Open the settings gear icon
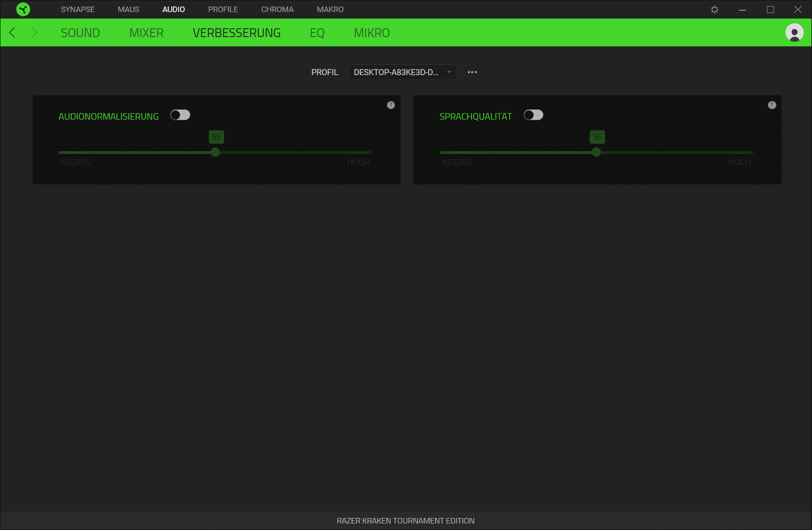Screen dimensions: 812x530 click(x=715, y=9)
